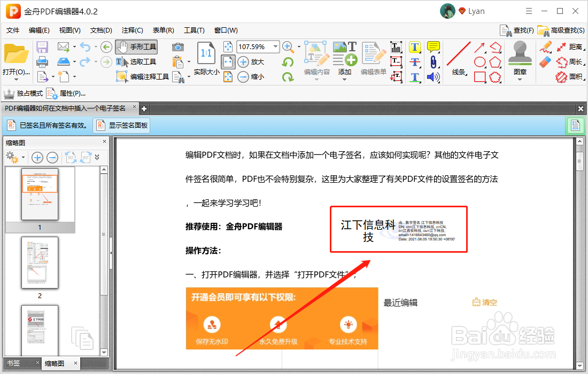Click the rotate counterclockwise green icon
The image size is (588, 374).
point(288,62)
